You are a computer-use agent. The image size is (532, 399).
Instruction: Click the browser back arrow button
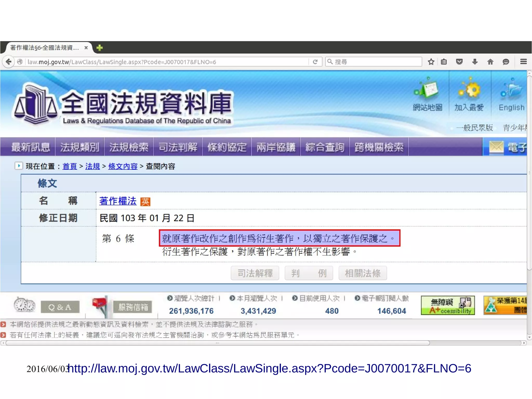pos(9,62)
